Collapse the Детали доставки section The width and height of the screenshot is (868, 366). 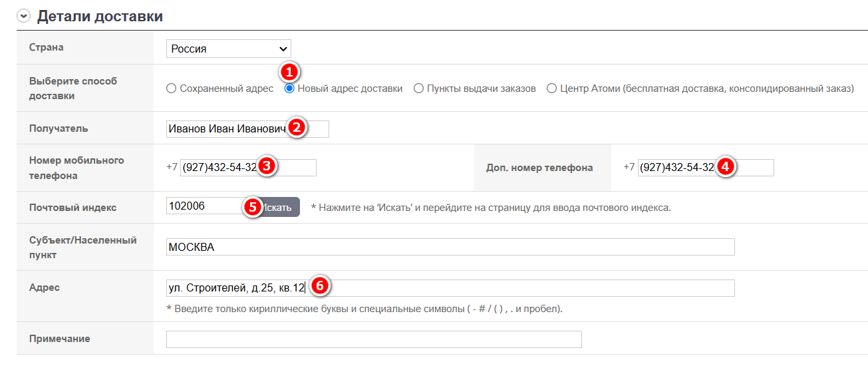point(24,17)
